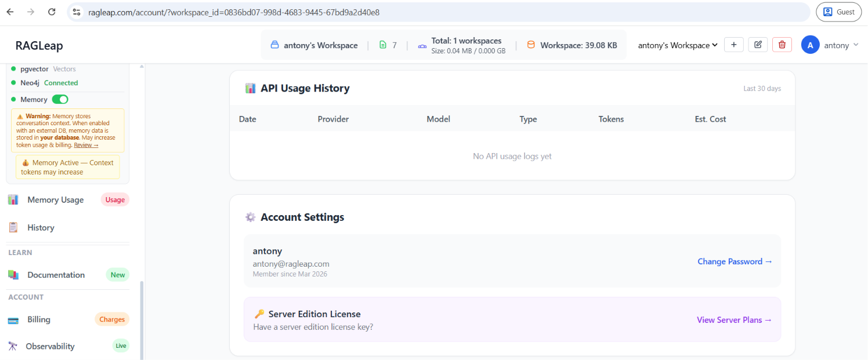Click the Account Settings gear icon
The image size is (868, 360).
[x=250, y=217]
